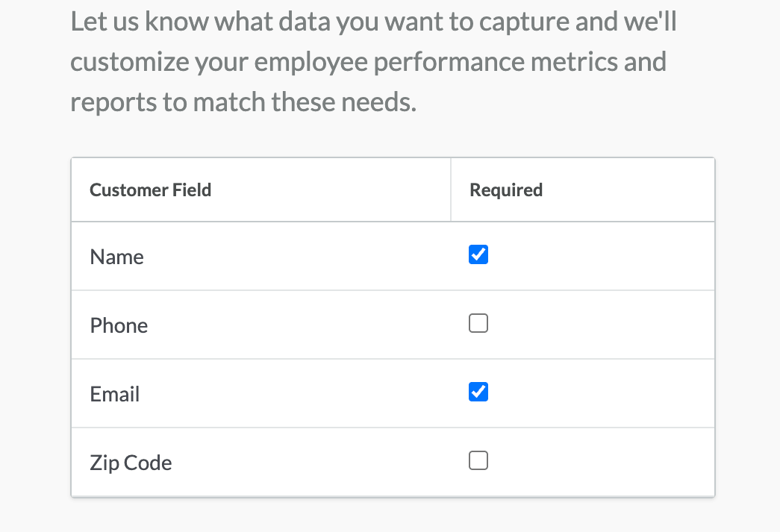Click the Customer Field column header
The height and width of the screenshot is (532, 780).
[x=150, y=190]
